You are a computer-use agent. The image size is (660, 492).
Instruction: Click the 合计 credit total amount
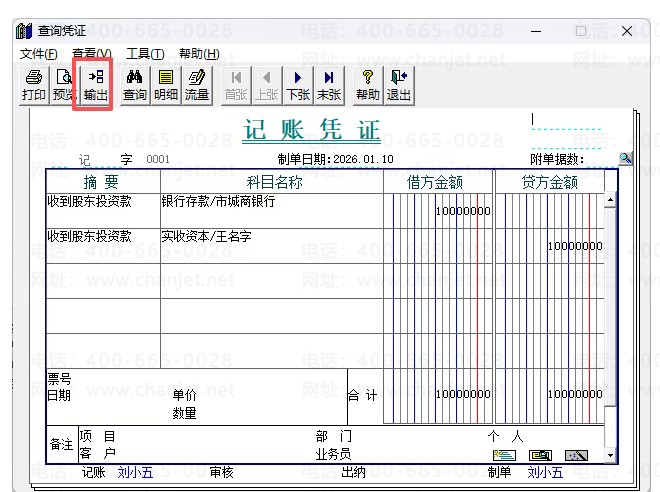click(575, 394)
